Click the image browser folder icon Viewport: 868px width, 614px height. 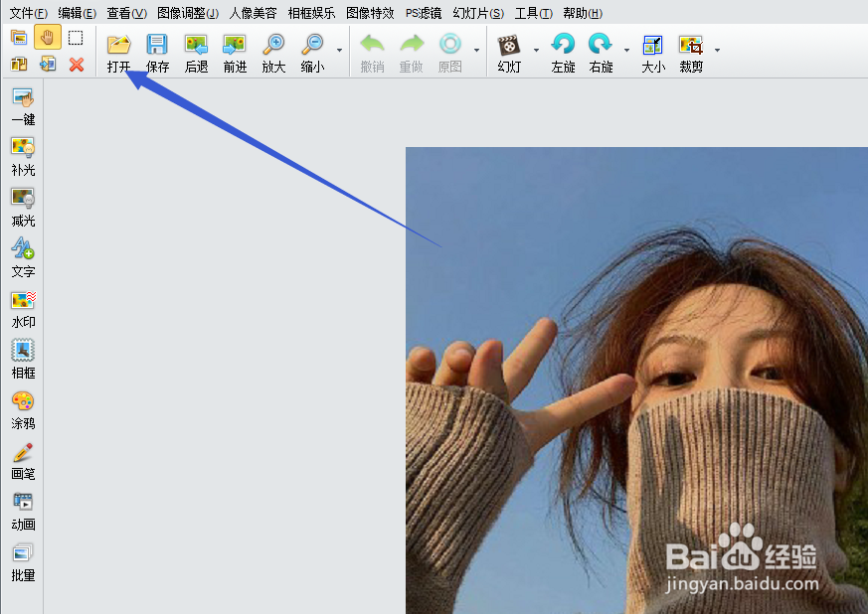click(x=19, y=38)
